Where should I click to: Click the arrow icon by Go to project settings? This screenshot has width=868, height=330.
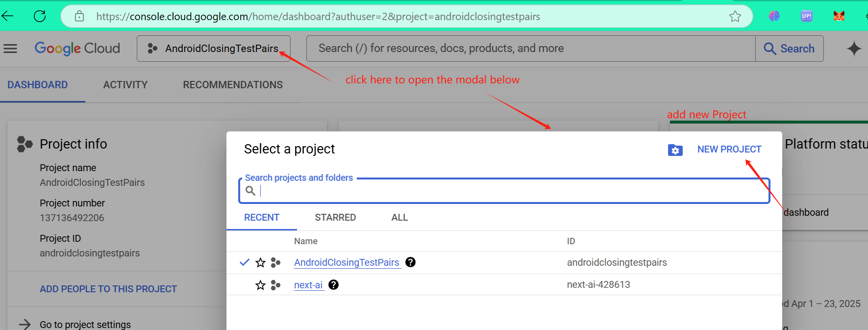[x=25, y=324]
